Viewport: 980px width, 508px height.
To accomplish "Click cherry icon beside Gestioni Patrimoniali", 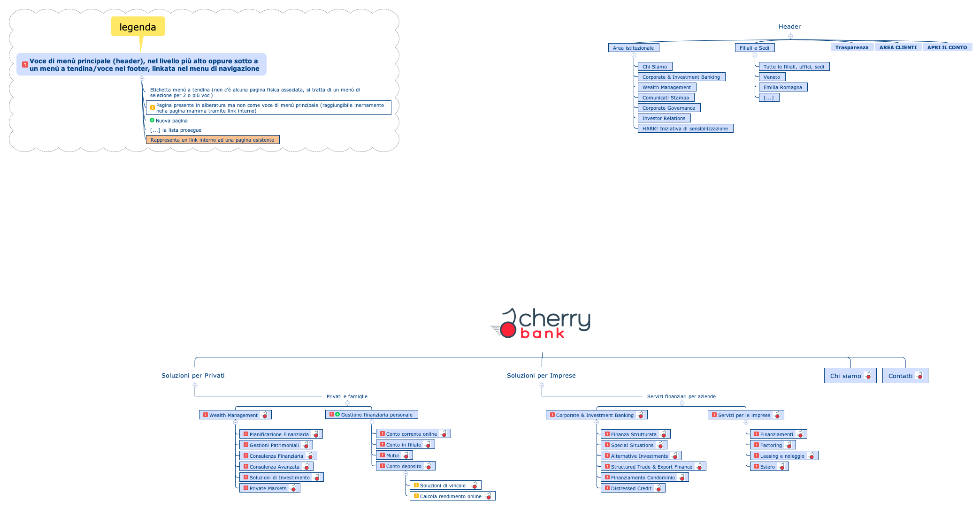I will [x=306, y=445].
